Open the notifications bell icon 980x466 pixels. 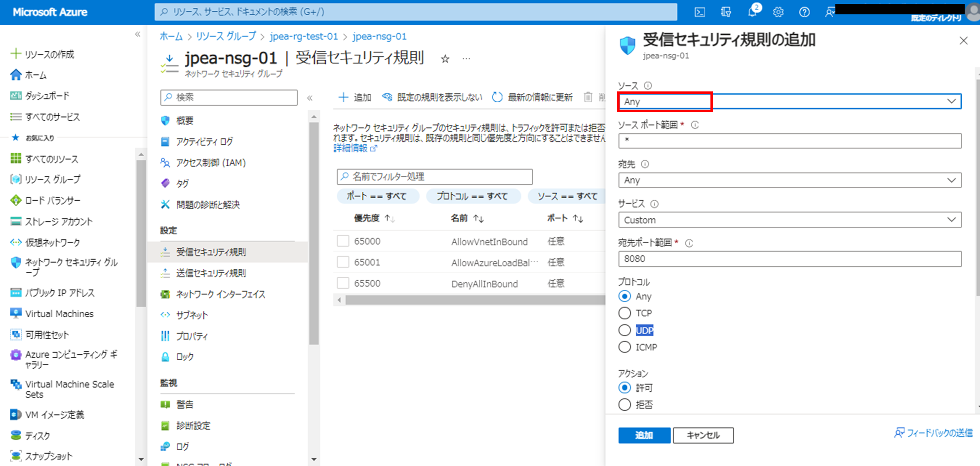tap(752, 12)
